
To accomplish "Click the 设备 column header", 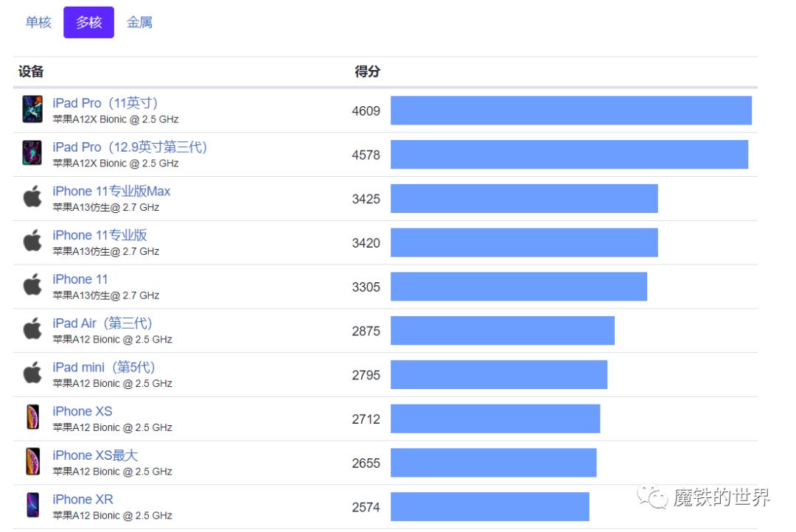I will point(31,71).
